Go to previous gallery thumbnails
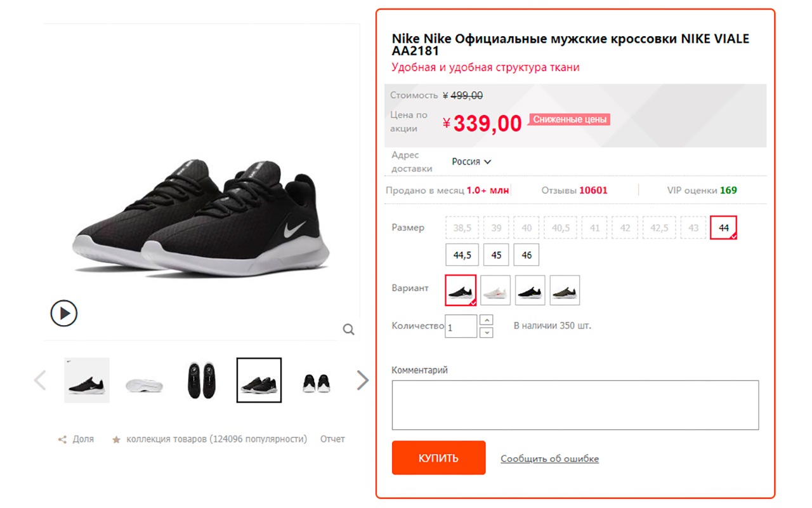The height and width of the screenshot is (508, 812). tap(40, 380)
